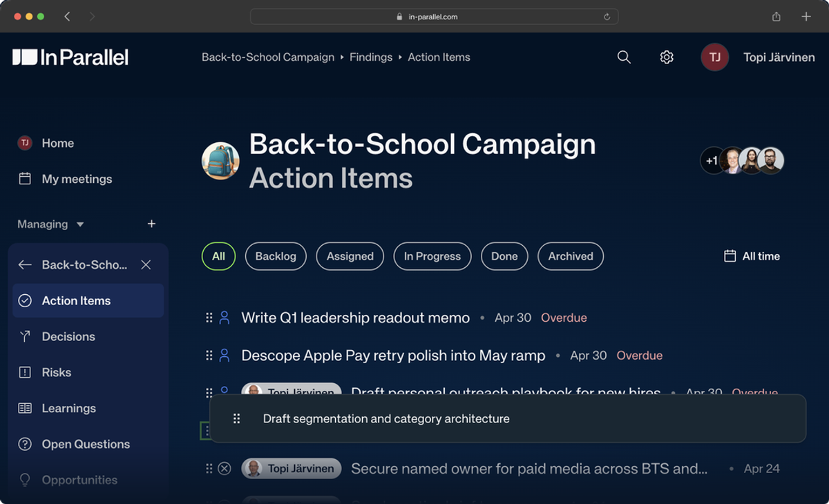The image size is (829, 504).
Task: Open the All time date filter
Action: point(752,256)
